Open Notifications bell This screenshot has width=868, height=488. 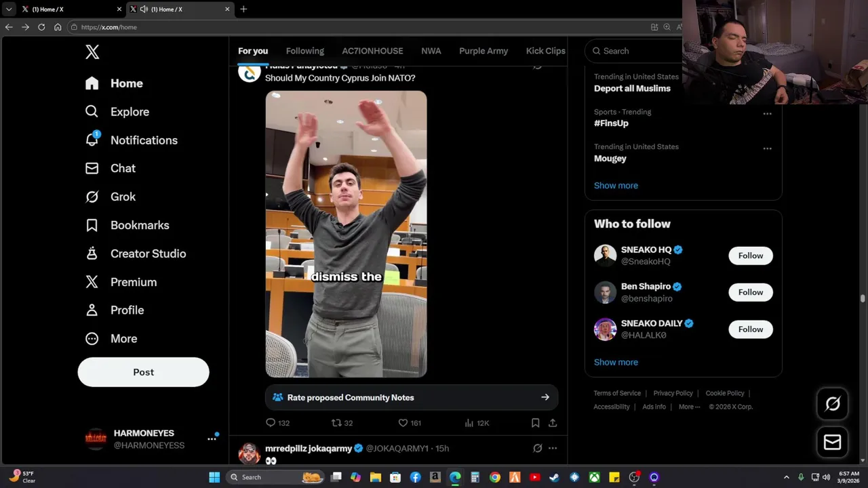tap(131, 140)
